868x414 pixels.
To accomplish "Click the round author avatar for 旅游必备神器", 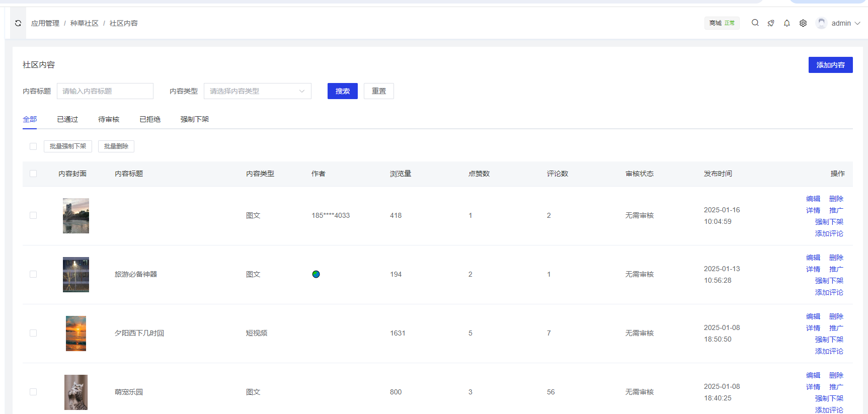I will [316, 274].
